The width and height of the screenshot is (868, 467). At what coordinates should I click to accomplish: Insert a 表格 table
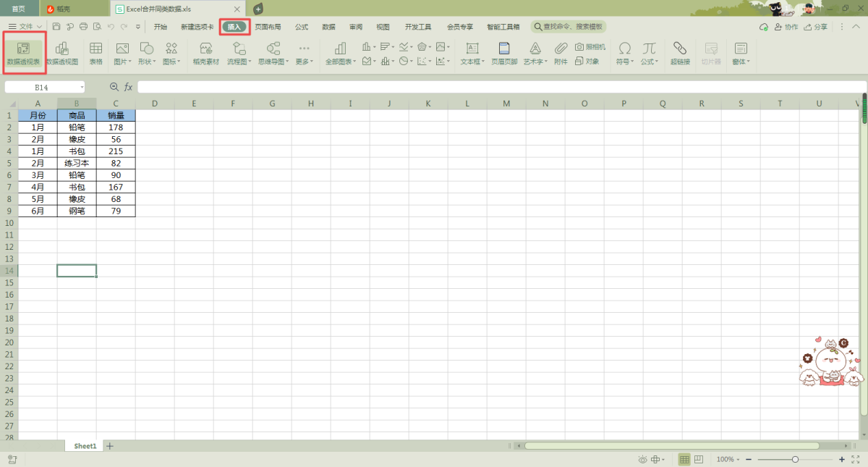(x=95, y=53)
